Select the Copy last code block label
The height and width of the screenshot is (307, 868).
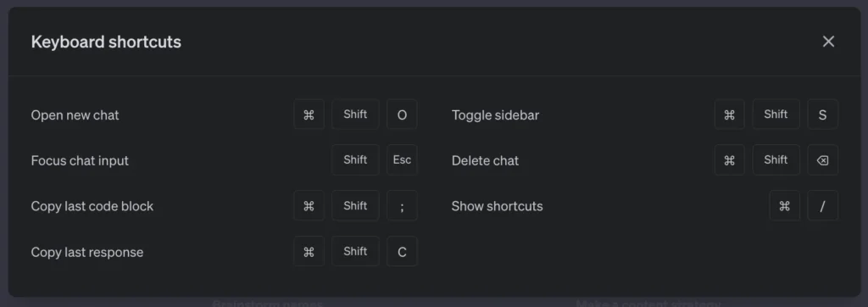(92, 206)
